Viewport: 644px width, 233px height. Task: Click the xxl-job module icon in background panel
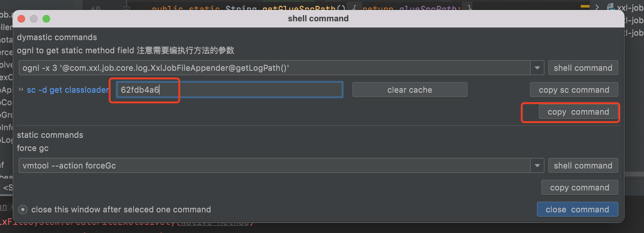pos(611,7)
